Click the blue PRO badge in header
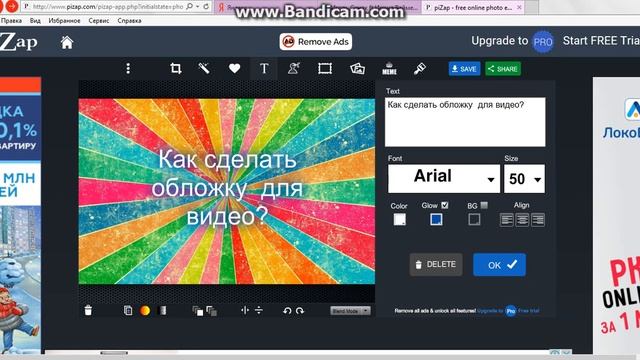 coord(543,42)
